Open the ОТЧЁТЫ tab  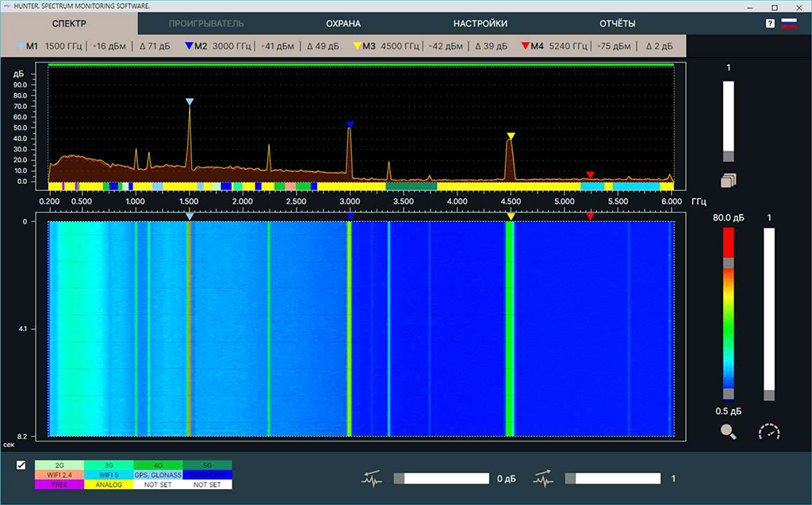click(617, 23)
